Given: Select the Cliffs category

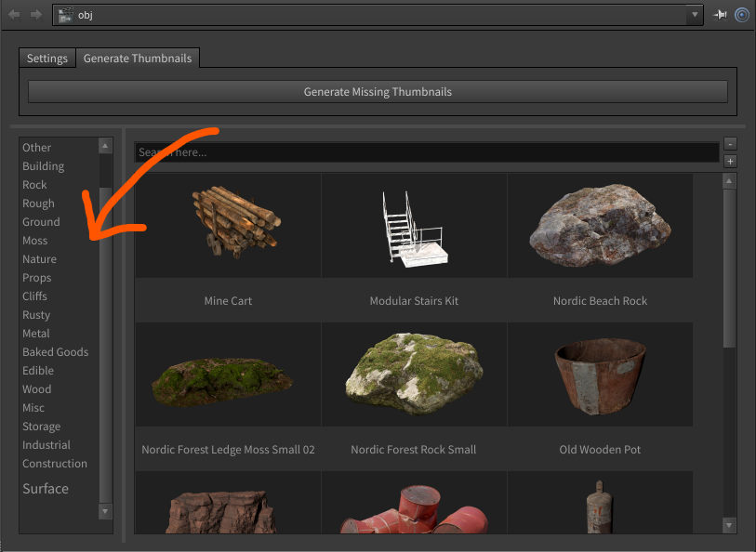Looking at the screenshot, I should click(34, 296).
